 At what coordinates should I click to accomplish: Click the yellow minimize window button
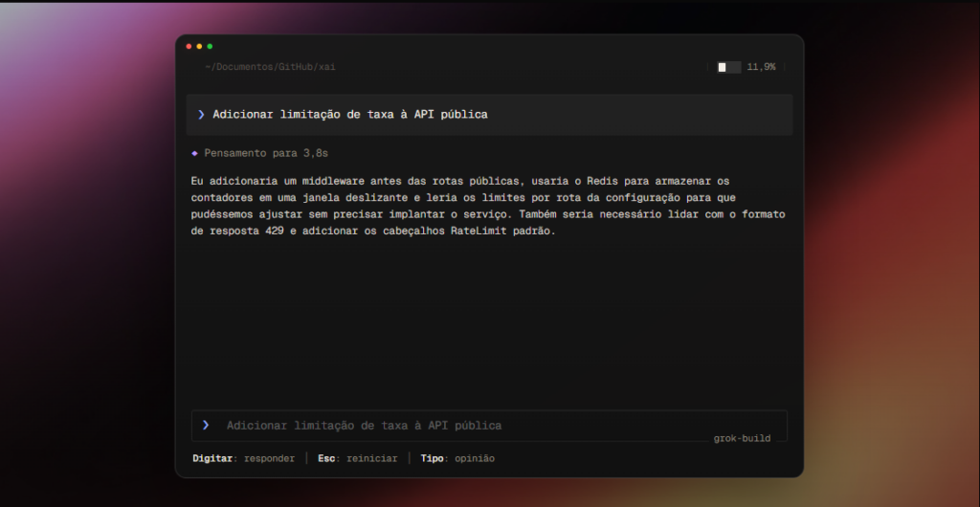pyautogui.click(x=199, y=46)
